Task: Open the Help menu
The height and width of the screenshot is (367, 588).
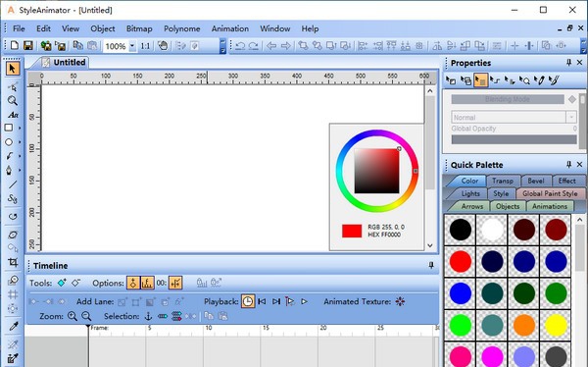Action: pyautogui.click(x=310, y=28)
